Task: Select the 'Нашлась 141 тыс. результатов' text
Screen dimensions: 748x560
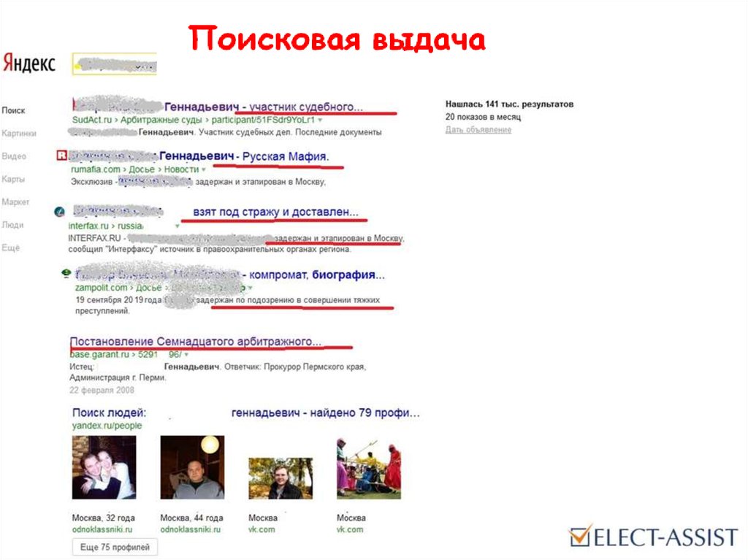Action: tap(509, 104)
